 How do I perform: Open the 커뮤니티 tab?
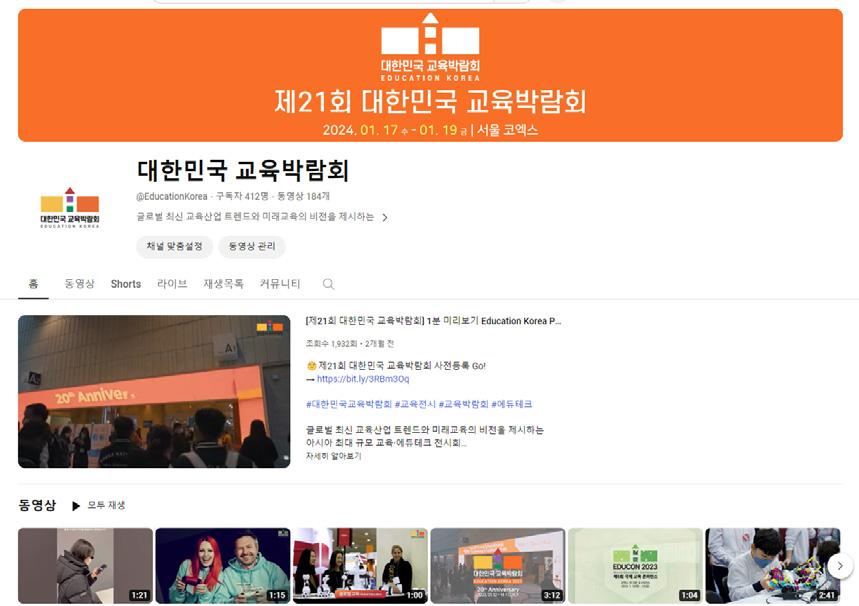280,284
